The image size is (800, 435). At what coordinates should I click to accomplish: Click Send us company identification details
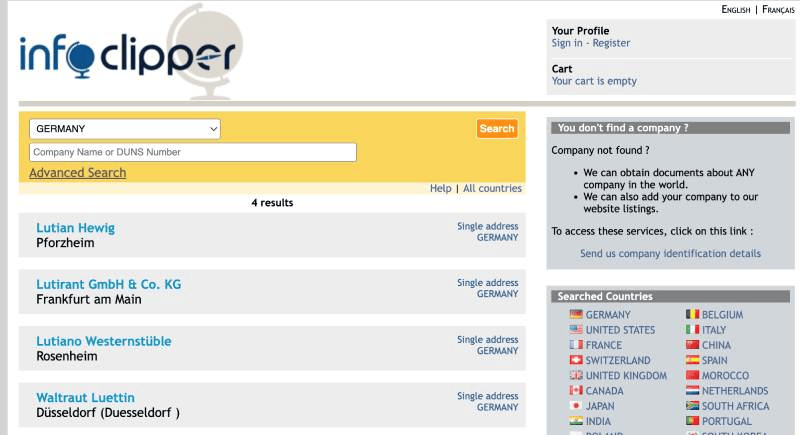[670, 253]
